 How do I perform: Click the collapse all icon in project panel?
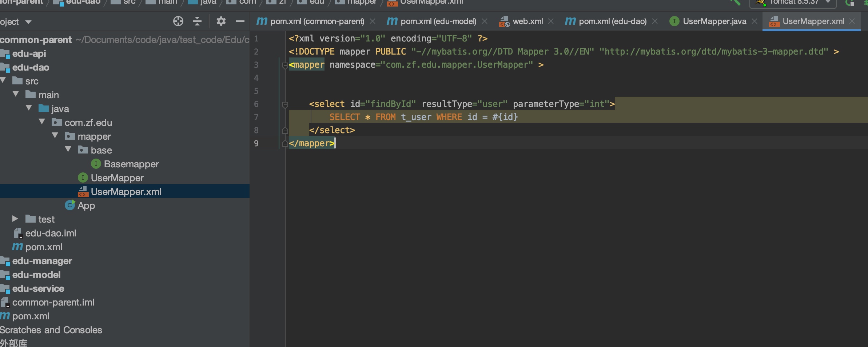click(x=197, y=21)
